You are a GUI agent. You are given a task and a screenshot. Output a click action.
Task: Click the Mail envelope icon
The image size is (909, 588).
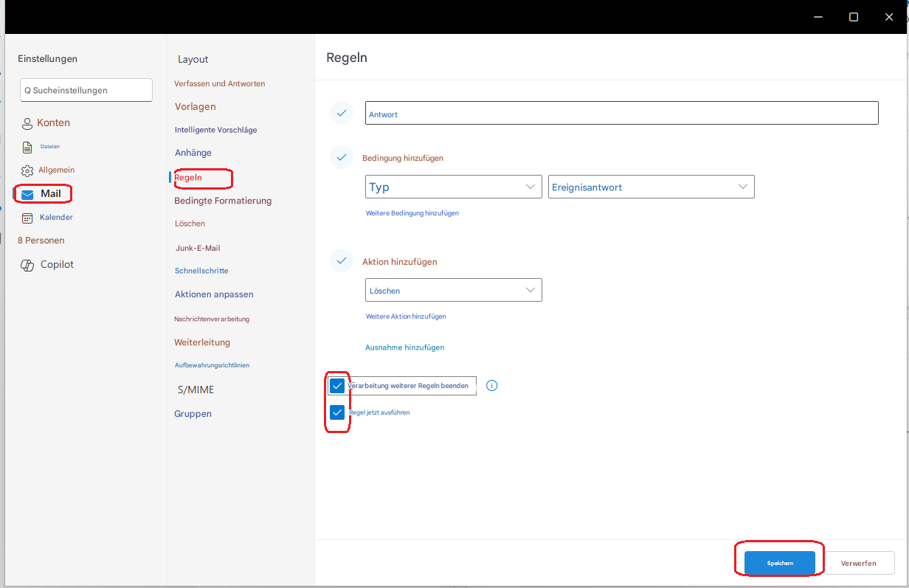click(x=27, y=195)
